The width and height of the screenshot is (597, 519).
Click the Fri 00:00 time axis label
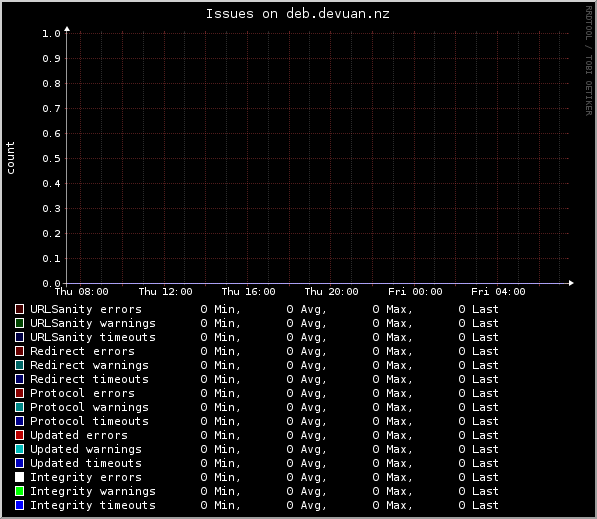tap(415, 292)
